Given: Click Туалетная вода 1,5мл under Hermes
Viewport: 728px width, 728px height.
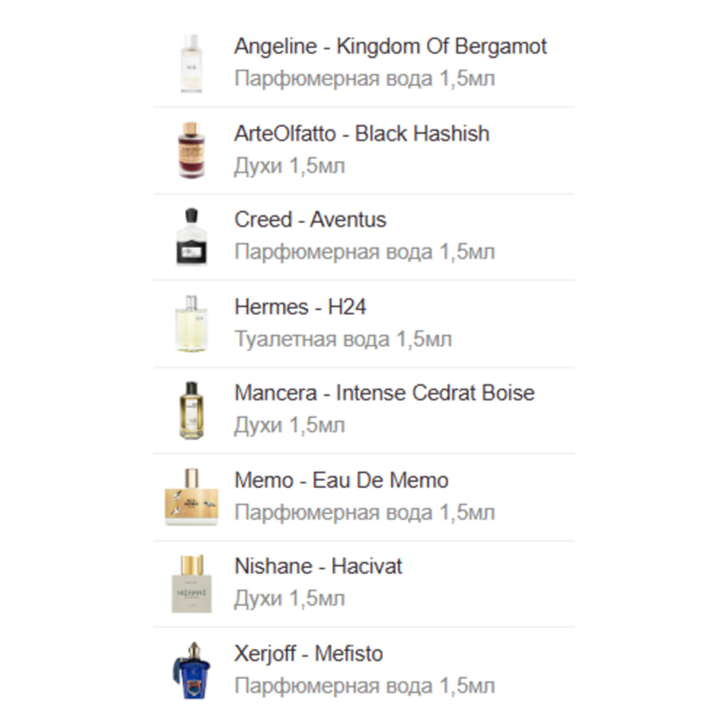Looking at the screenshot, I should click(x=343, y=339).
